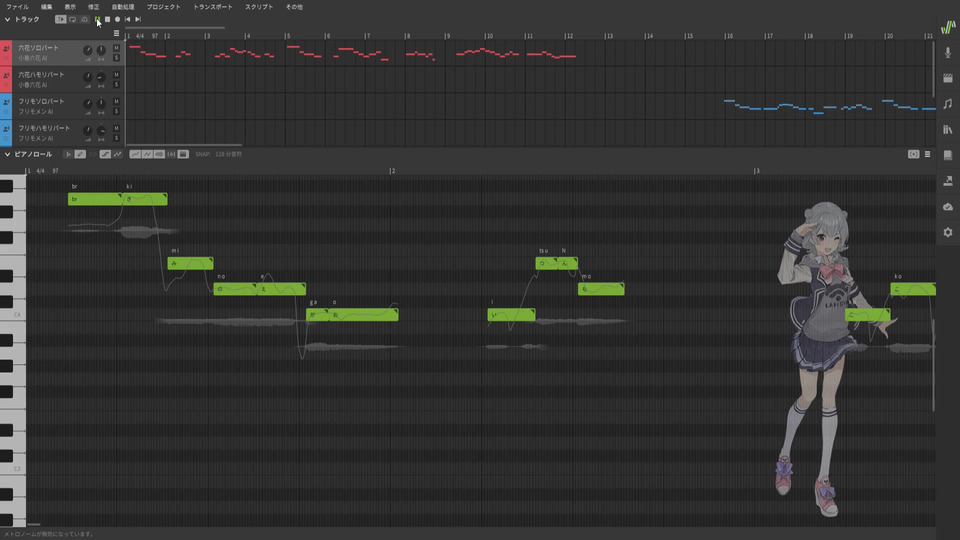960x540 pixels.
Task: Collapse the ピアノロール panel chevron
Action: [7, 154]
